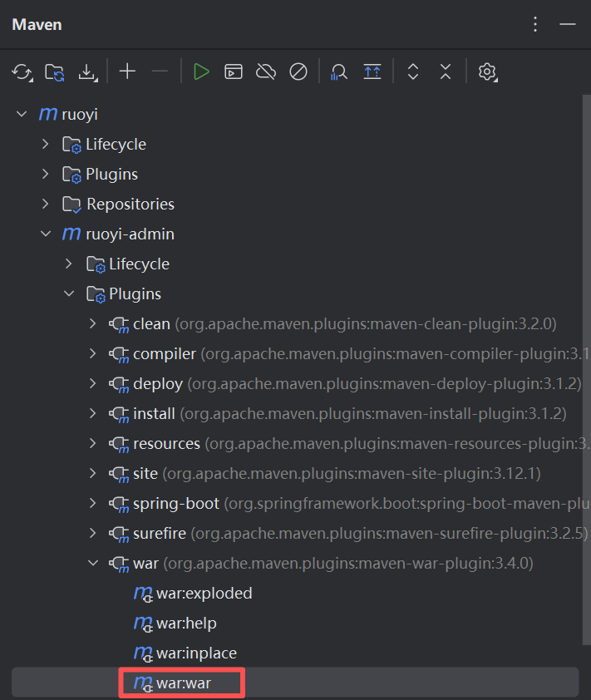Image resolution: width=591 pixels, height=700 pixels.
Task: Select the ruoyi project label
Action: click(80, 114)
